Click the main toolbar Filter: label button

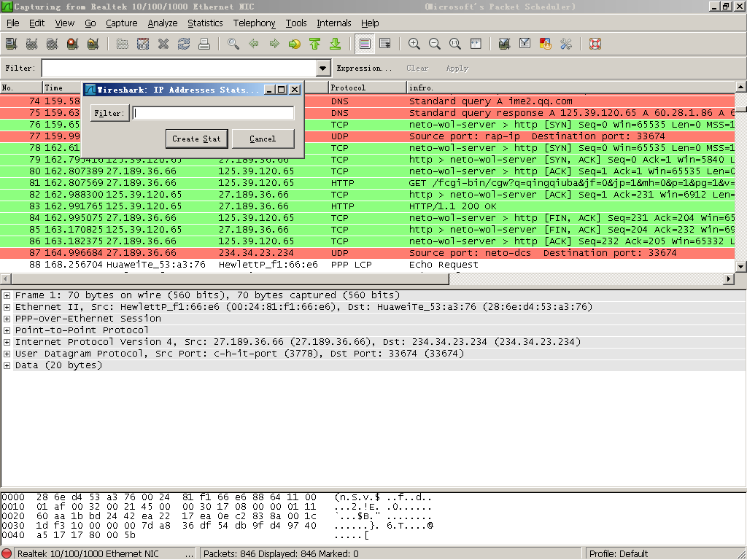click(20, 68)
